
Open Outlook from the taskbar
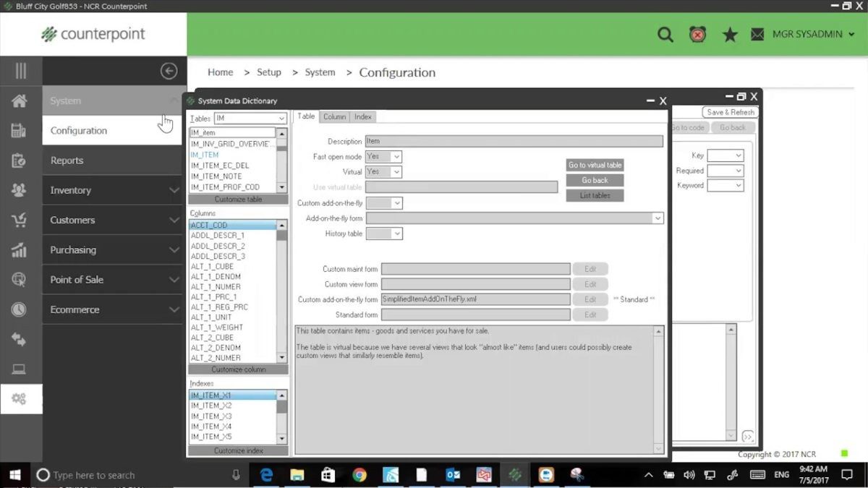[x=453, y=475]
